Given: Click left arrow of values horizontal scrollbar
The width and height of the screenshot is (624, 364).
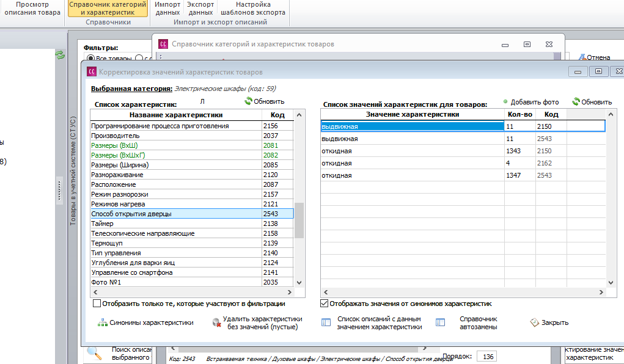Looking at the screenshot, I should click(326, 292).
